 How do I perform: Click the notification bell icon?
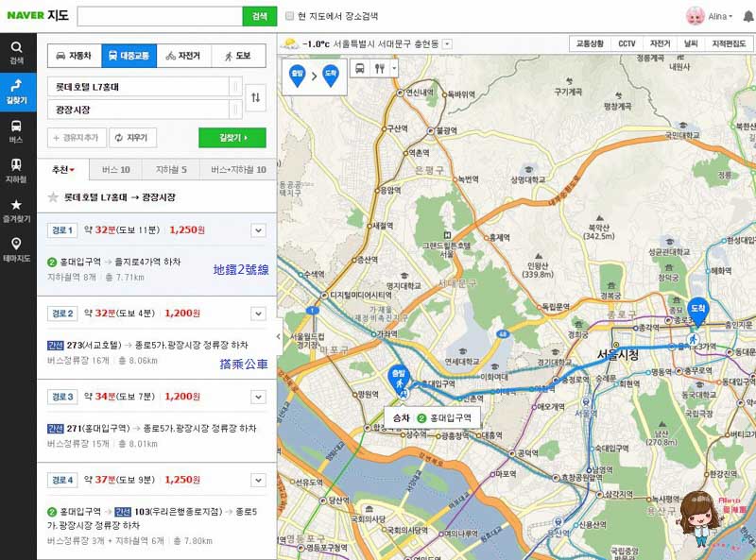point(747,16)
